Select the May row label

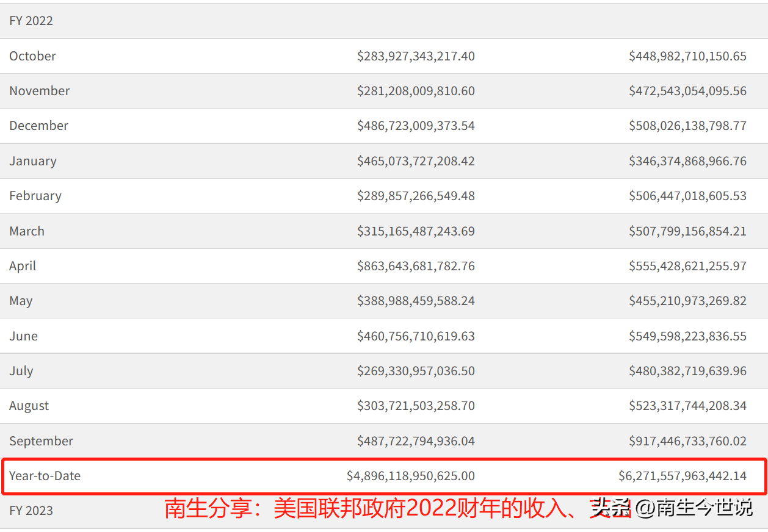(21, 301)
